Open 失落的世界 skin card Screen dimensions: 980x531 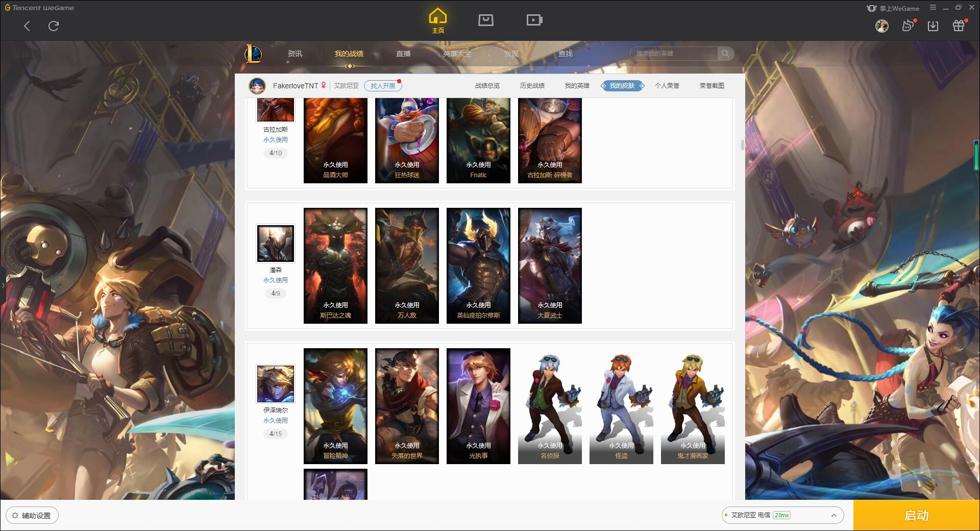click(x=407, y=406)
